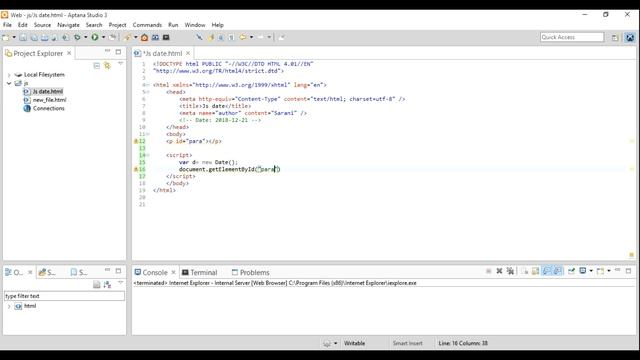This screenshot has width=640, height=360.
Task: Open the Commands menu
Action: [x=147, y=25]
